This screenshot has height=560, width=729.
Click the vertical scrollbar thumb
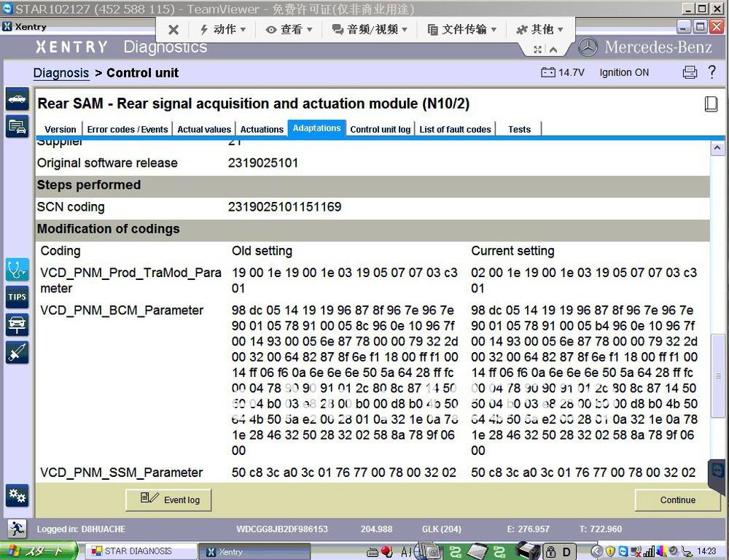(x=718, y=376)
